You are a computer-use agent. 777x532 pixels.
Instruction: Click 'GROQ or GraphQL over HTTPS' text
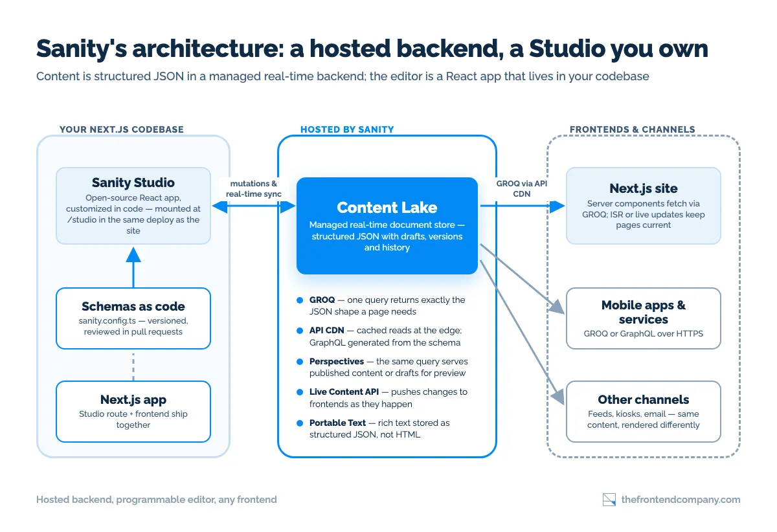(644, 334)
